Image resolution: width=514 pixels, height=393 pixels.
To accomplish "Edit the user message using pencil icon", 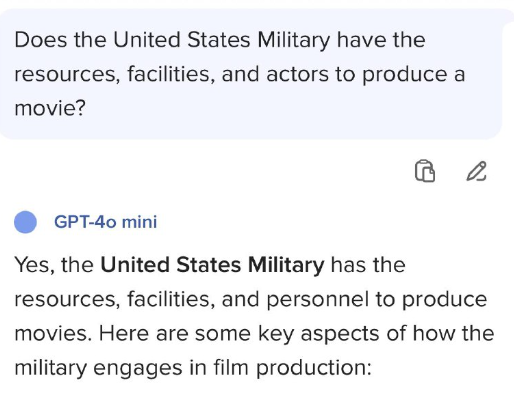I will 476,171.
